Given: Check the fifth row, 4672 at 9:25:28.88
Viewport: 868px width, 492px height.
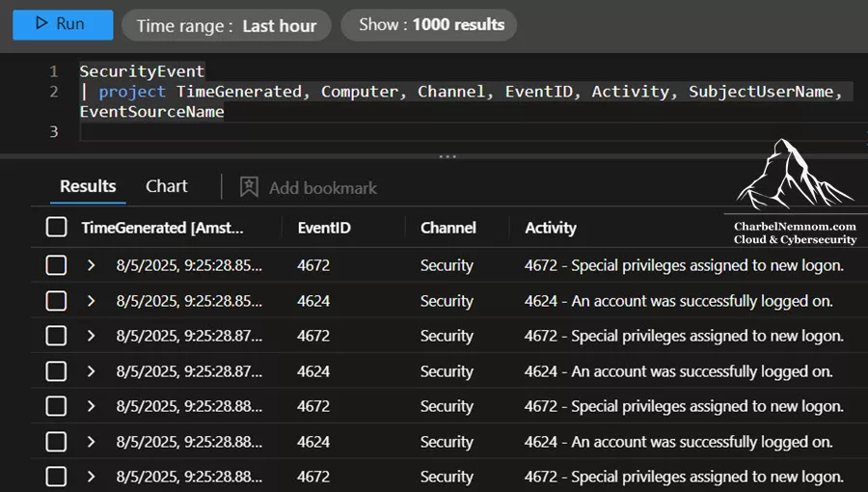Looking at the screenshot, I should pyautogui.click(x=57, y=406).
